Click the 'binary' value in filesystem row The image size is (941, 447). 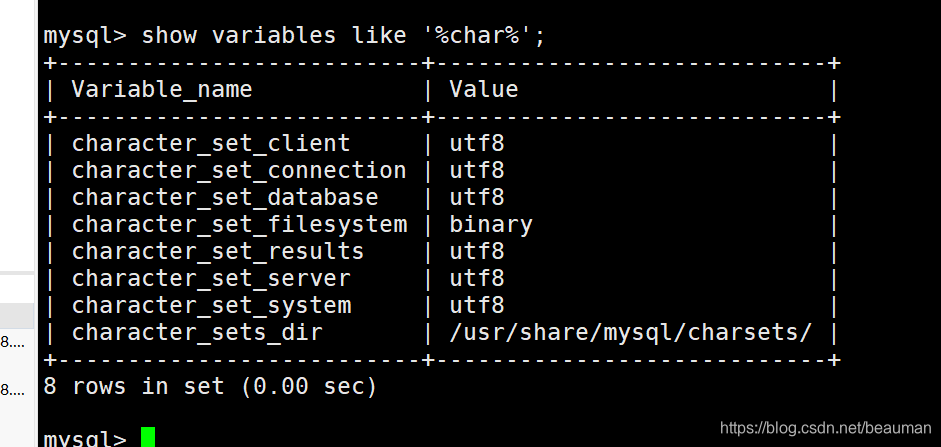(x=491, y=224)
